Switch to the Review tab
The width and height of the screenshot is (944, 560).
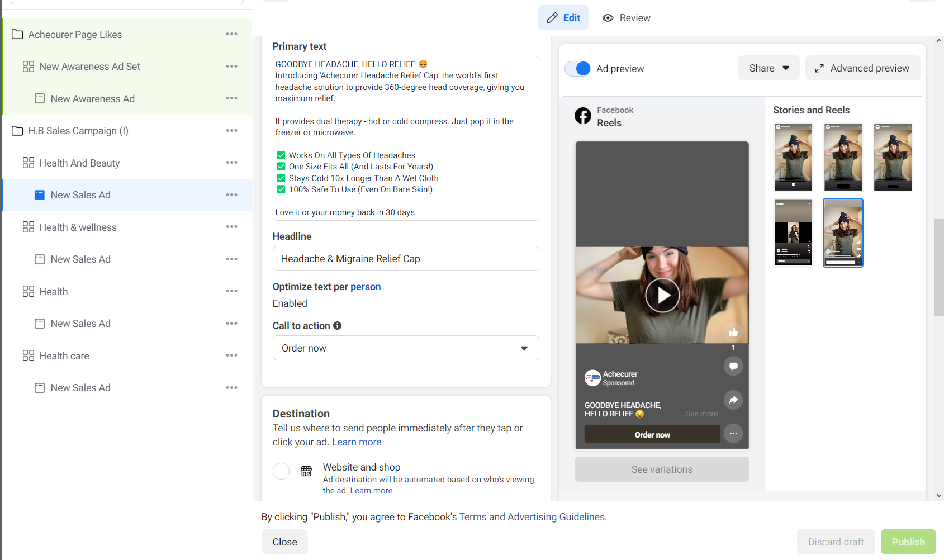[x=627, y=18]
